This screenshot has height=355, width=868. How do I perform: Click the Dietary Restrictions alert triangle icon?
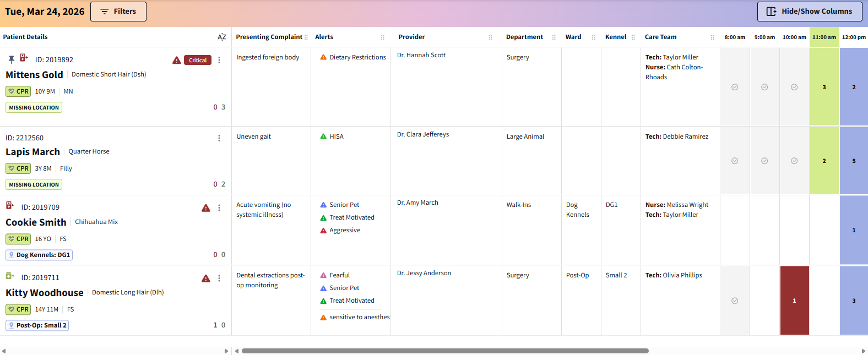(x=323, y=57)
